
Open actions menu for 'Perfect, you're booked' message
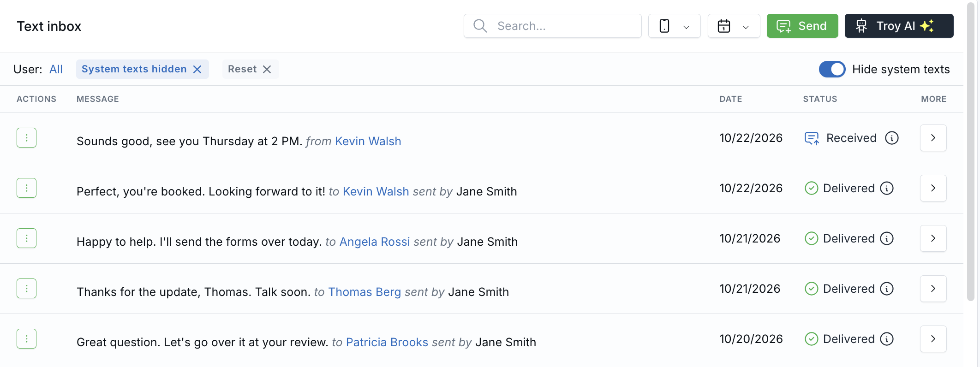[x=27, y=188]
